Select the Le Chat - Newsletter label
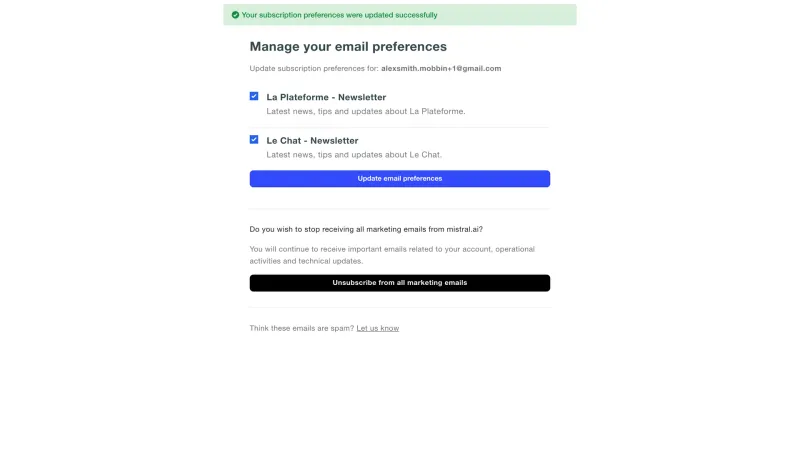 (x=312, y=140)
